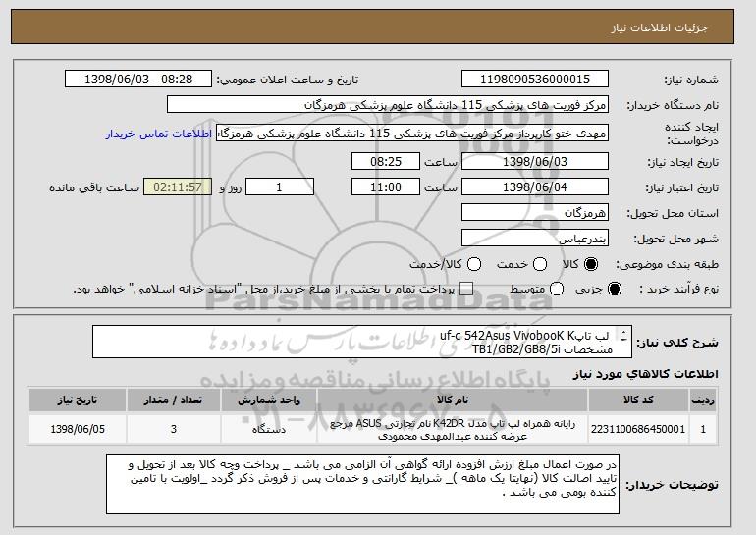Click the ردیف column header

click(703, 401)
